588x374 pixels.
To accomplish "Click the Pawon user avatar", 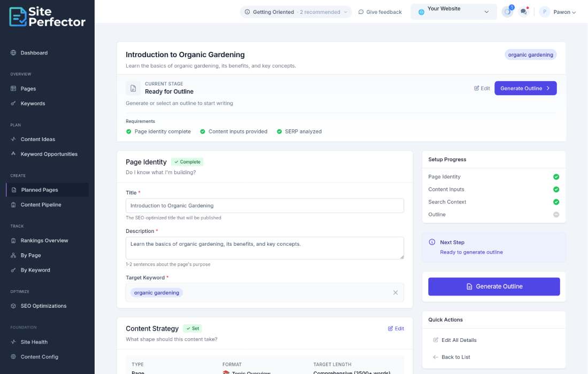I will tap(545, 12).
